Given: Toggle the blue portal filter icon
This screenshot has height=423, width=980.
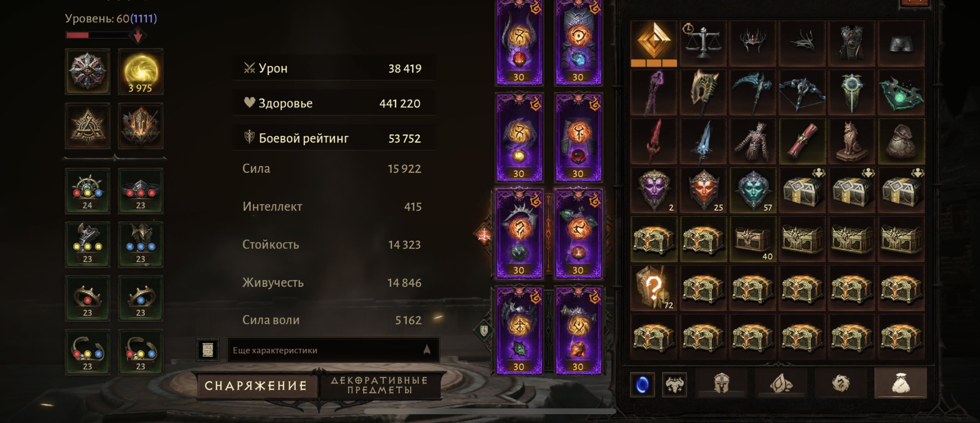Looking at the screenshot, I should click(642, 384).
